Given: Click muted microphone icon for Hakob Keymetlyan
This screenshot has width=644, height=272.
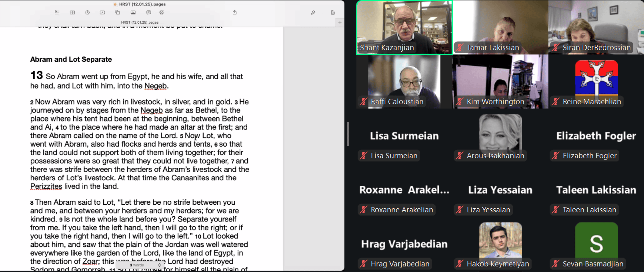Looking at the screenshot, I should pyautogui.click(x=460, y=264).
